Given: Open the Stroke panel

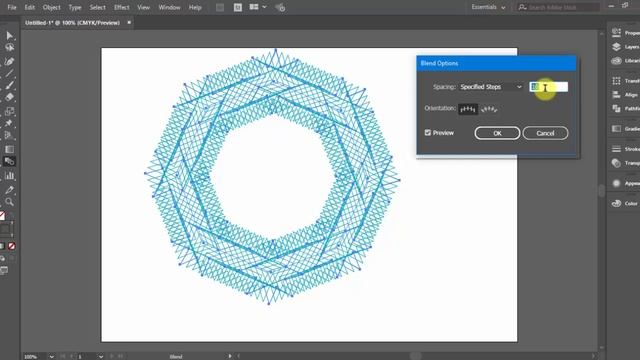Looking at the screenshot, I should point(625,149).
